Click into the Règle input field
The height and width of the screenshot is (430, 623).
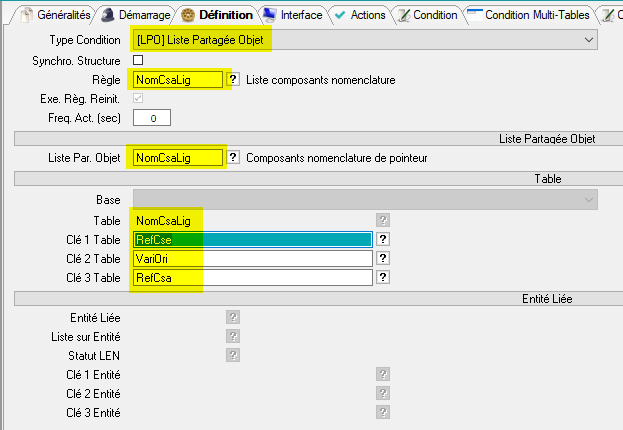[x=177, y=79]
